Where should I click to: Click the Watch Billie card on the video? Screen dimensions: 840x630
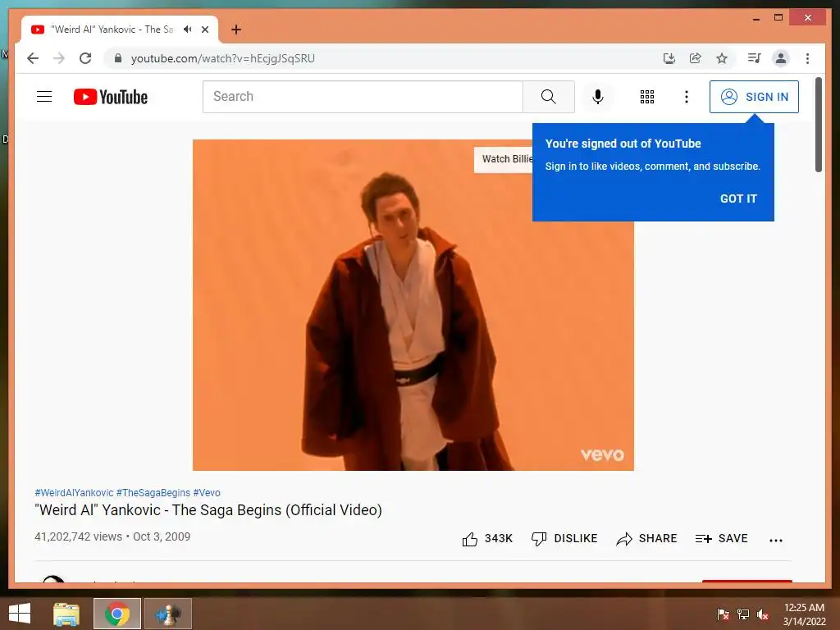pyautogui.click(x=504, y=159)
